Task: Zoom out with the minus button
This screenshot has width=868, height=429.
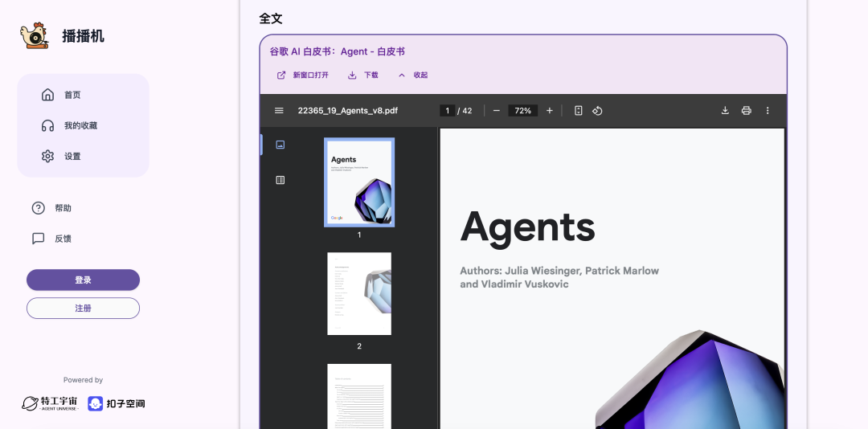Action: [497, 111]
